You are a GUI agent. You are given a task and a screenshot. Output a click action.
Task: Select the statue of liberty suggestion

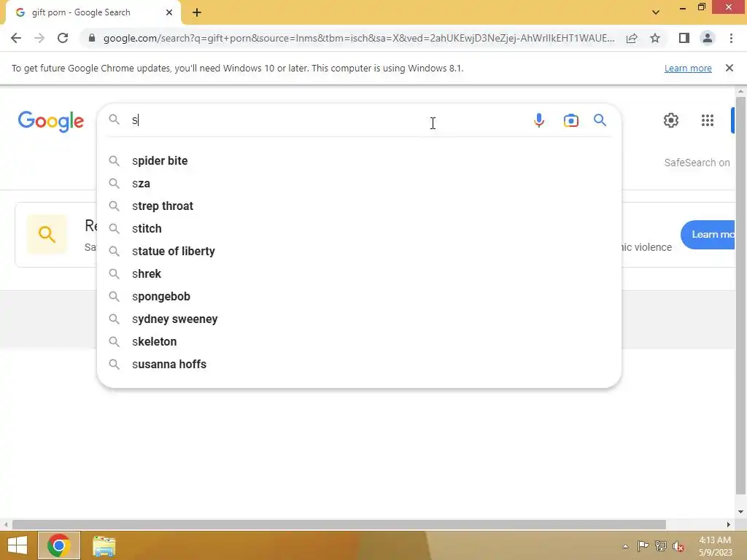click(x=359, y=251)
